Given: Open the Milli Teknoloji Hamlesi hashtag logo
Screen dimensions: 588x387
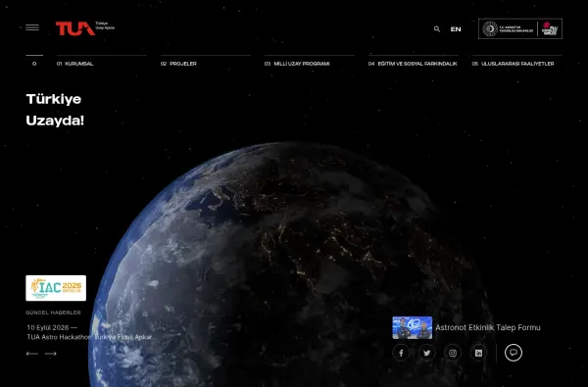Looking at the screenshot, I should click(x=550, y=28).
